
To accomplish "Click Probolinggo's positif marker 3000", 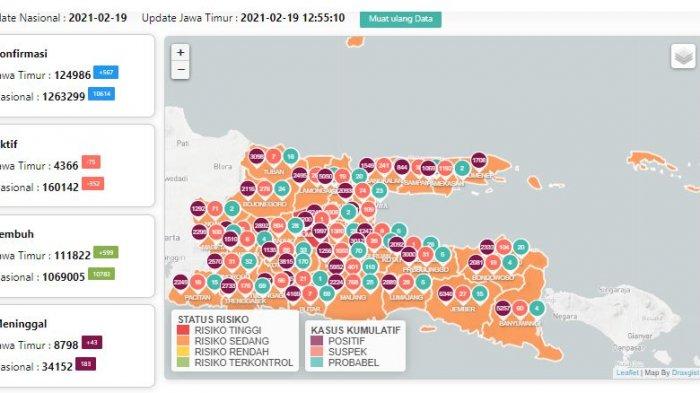I will 409,254.
